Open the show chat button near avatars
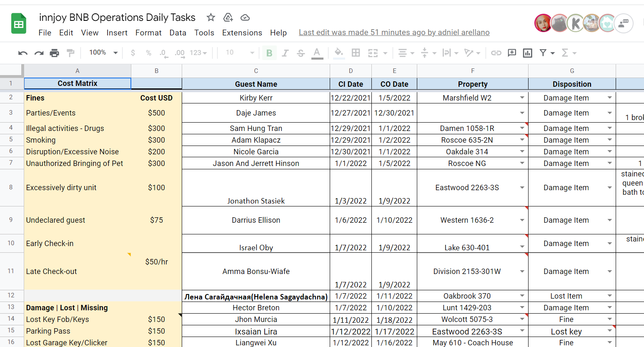 click(x=623, y=23)
